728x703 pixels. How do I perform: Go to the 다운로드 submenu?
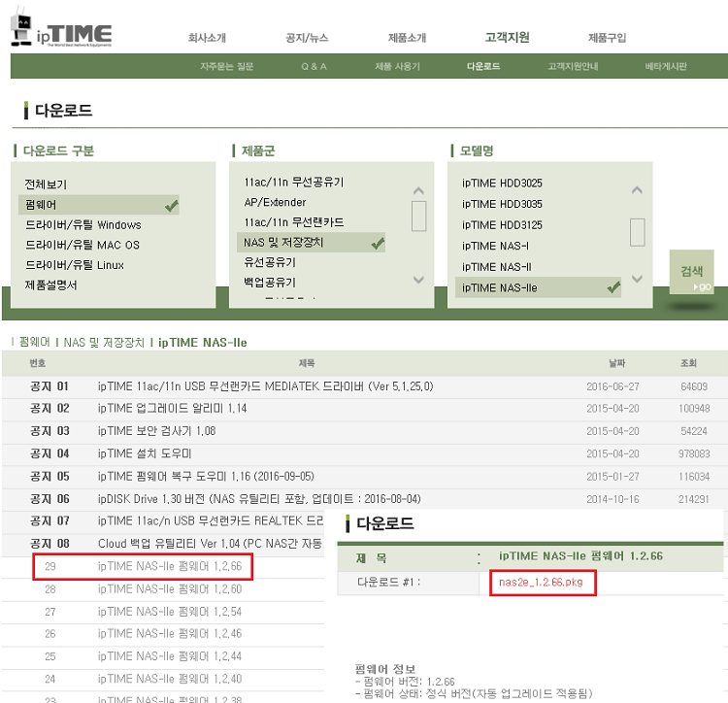483,66
